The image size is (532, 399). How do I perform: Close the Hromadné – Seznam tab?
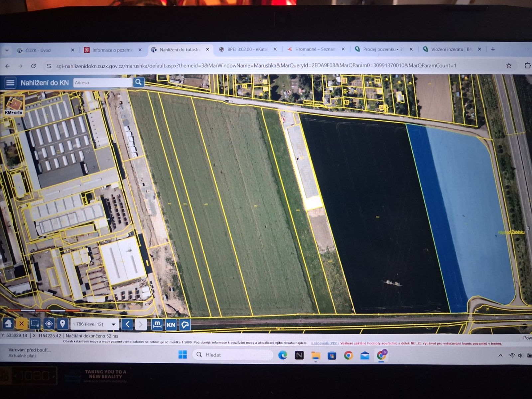(343, 49)
